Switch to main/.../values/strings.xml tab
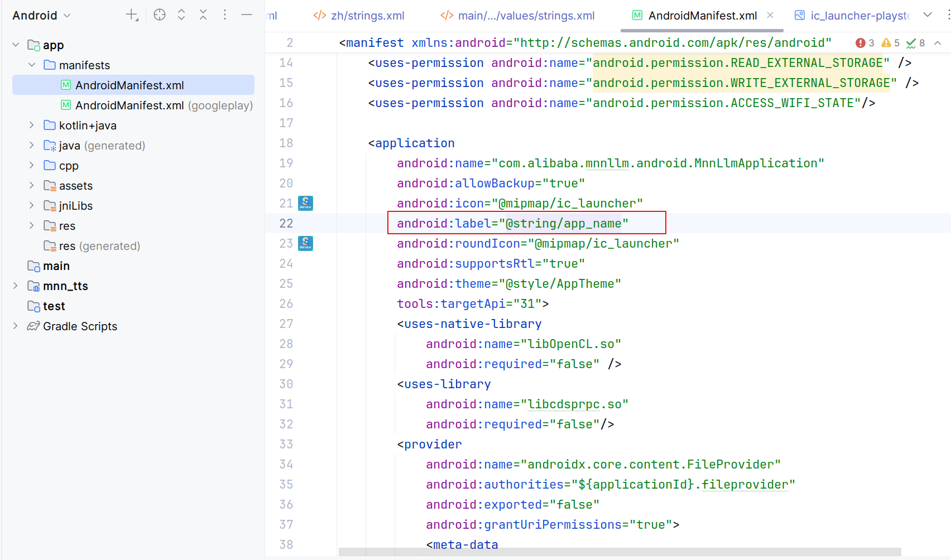This screenshot has width=951, height=560. coord(517,16)
